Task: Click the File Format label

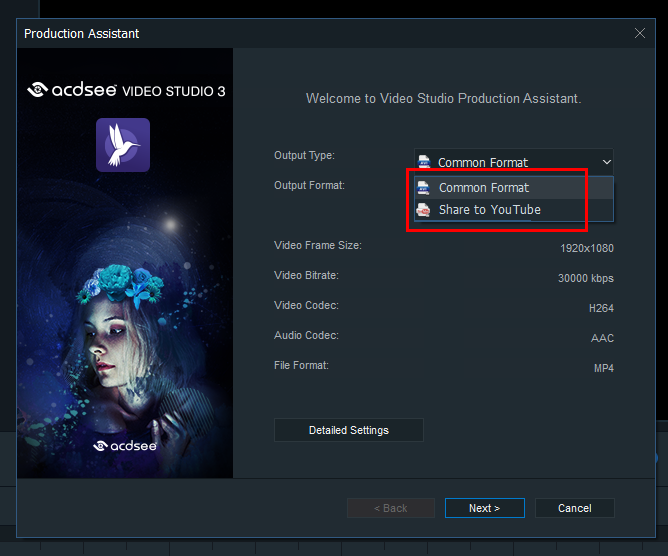Action: [301, 365]
